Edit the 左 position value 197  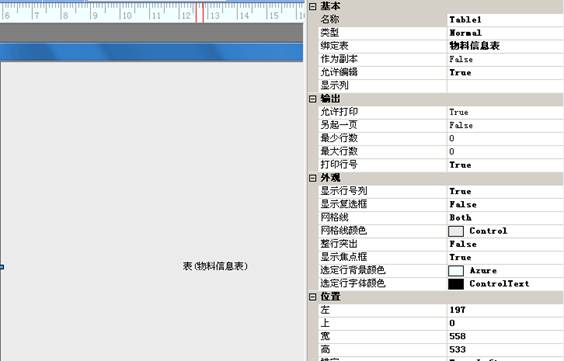pos(505,310)
